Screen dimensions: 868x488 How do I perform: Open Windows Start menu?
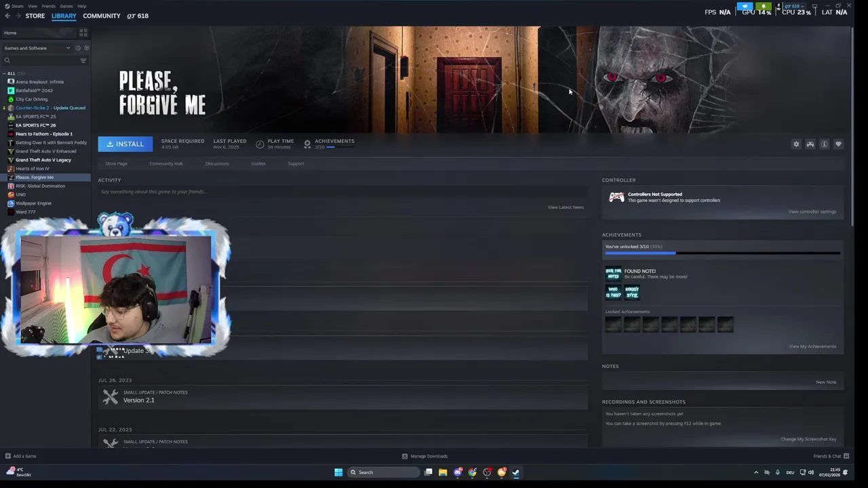tap(338, 472)
